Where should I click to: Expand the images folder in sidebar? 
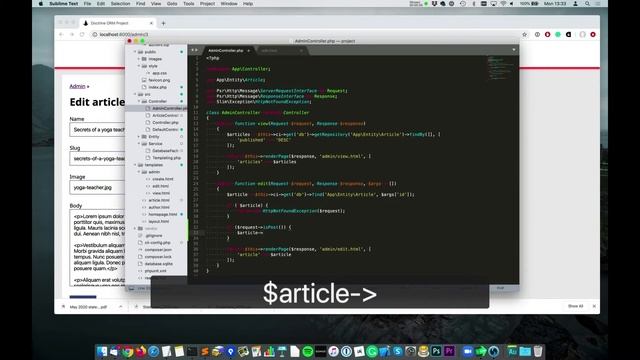tap(139, 59)
